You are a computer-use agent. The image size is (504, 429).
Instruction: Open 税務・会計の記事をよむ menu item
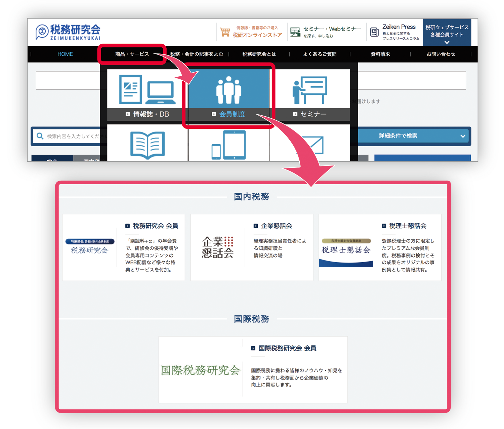pos(197,54)
